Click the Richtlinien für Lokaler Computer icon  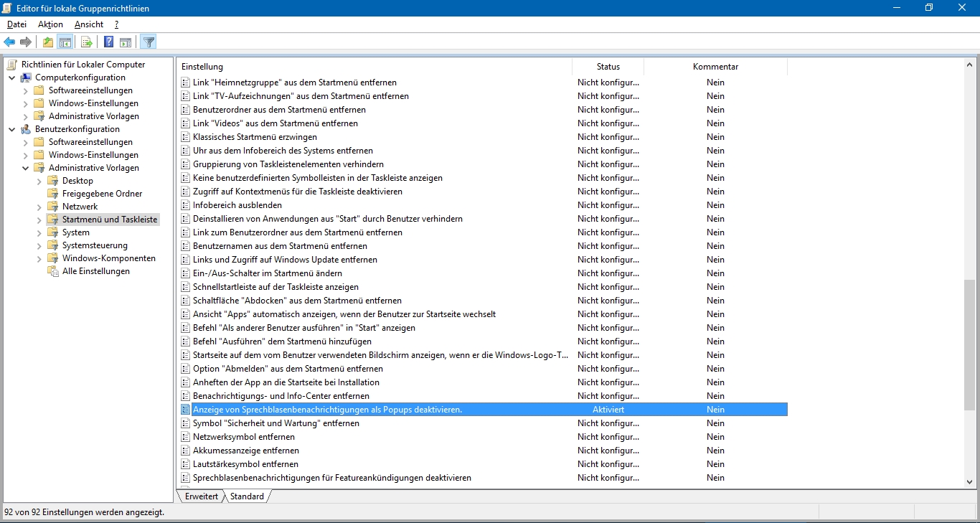12,65
